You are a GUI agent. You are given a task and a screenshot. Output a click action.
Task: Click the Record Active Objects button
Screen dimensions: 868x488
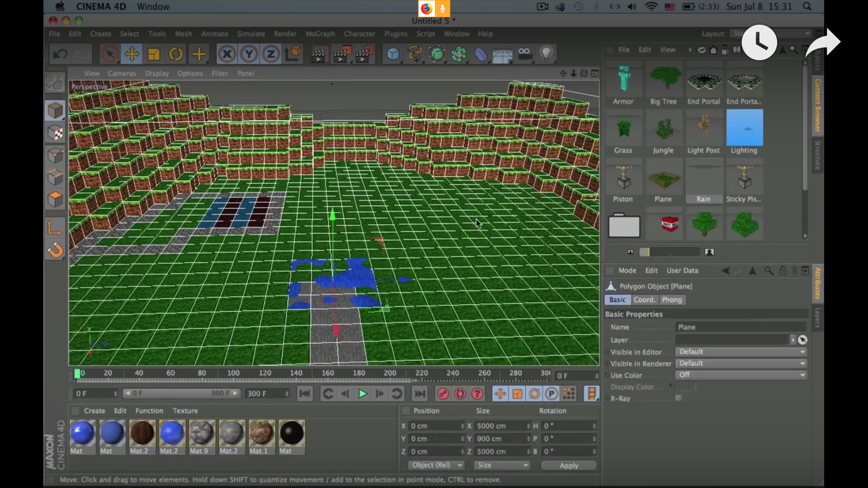[443, 394]
